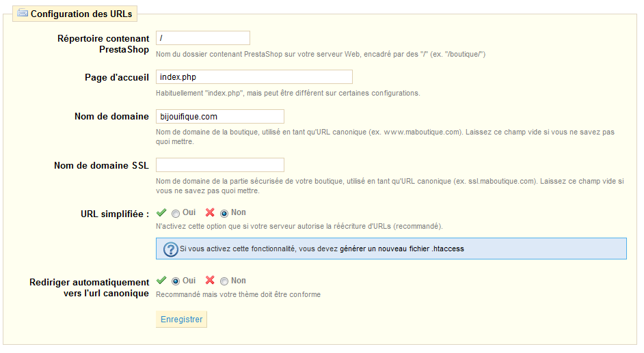Select Oui for canonical URL redirection
Image resolution: width=644 pixels, height=353 pixels.
[176, 281]
